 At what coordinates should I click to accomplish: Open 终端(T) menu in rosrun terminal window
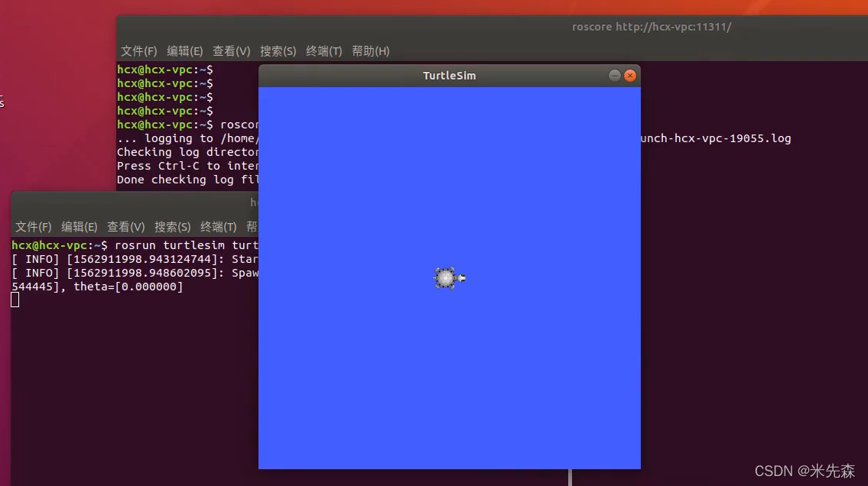click(218, 227)
